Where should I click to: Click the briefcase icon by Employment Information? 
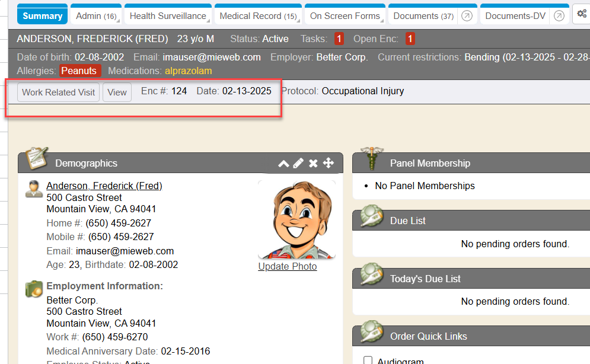tap(34, 289)
